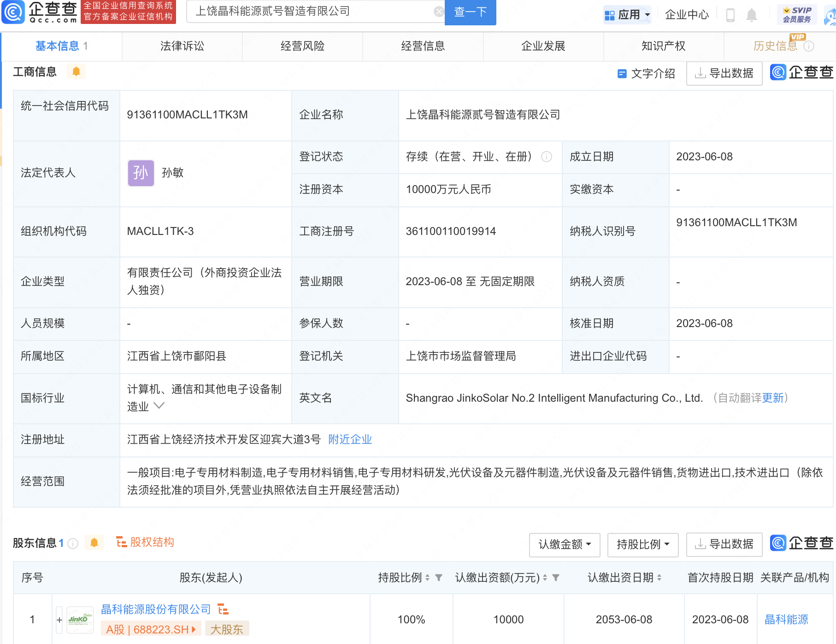Filter the 持股比例 column
Viewport: 836px width, 644px height.
point(439,578)
